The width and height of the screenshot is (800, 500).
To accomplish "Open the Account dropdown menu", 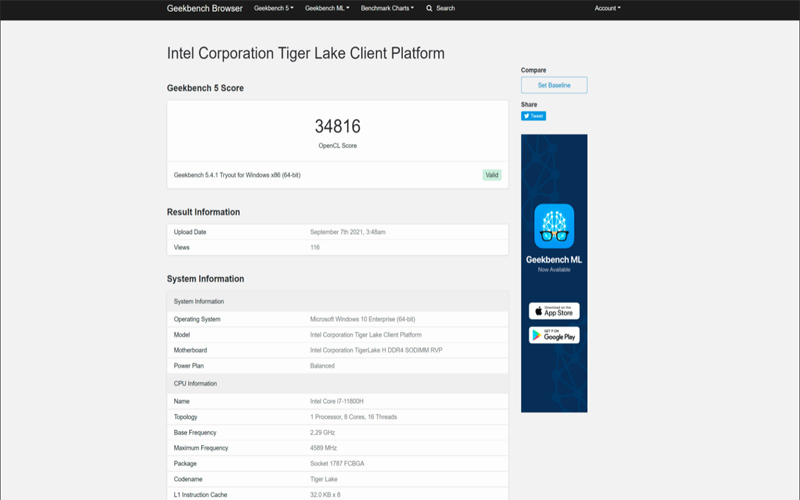I will pos(607,8).
